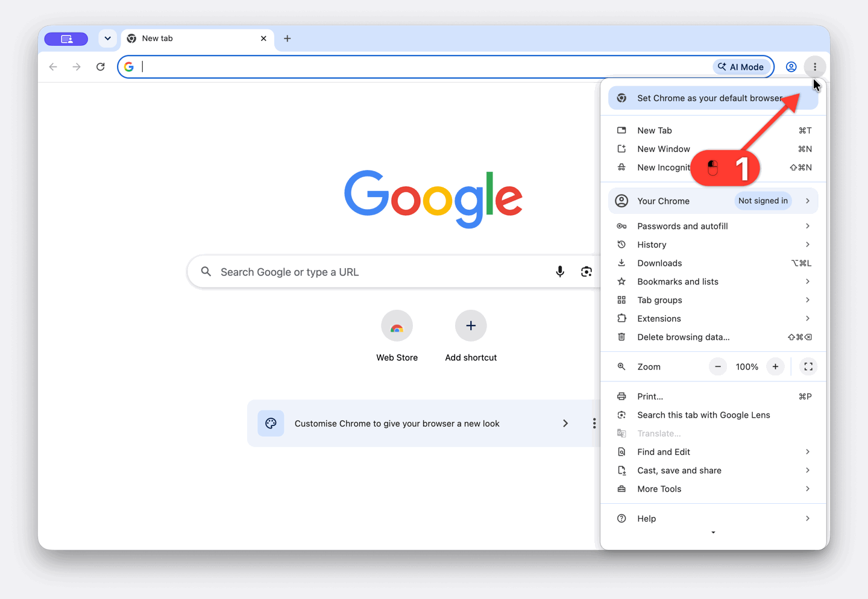The height and width of the screenshot is (599, 868).
Task: Choose New Window from the menu
Action: (x=713, y=149)
